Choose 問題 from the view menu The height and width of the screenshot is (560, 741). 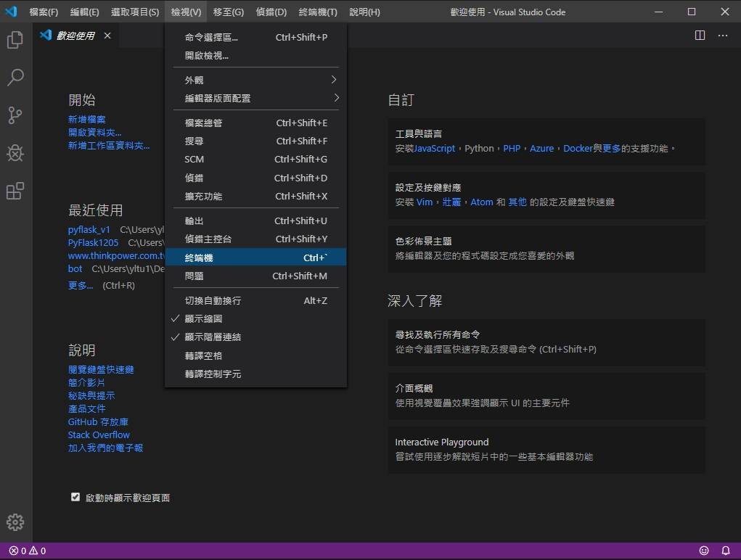255,276
